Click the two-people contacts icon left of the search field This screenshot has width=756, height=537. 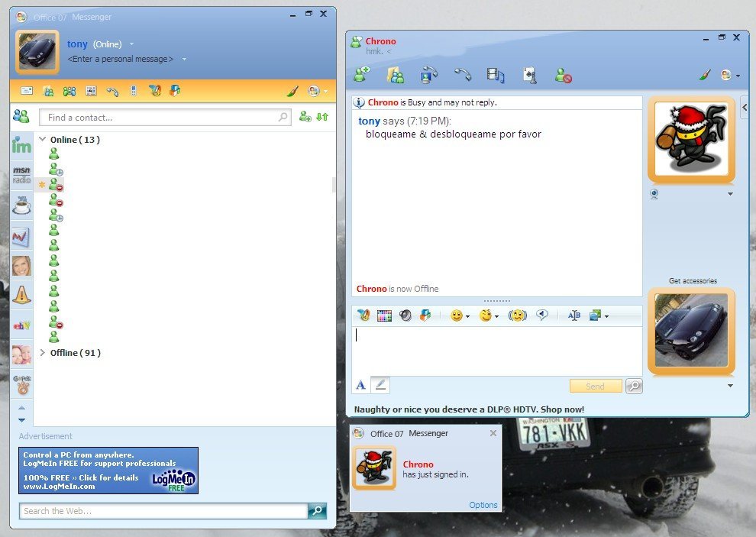(x=21, y=116)
